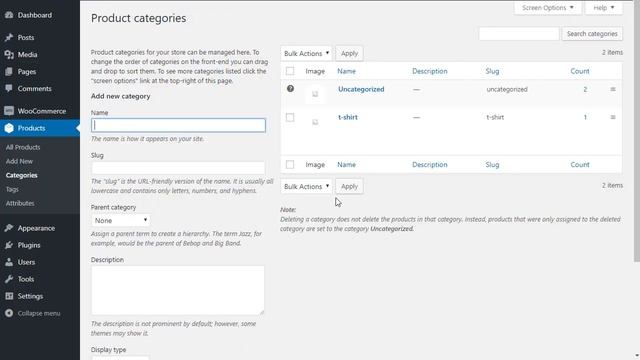Sort by the header Description column
The image size is (640, 360).
(x=430, y=71)
